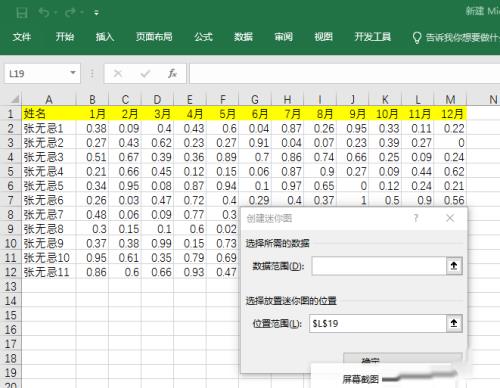Click the 告诉我你想要做什么 search box
Viewport: 500px width, 388px height.
tap(456, 37)
